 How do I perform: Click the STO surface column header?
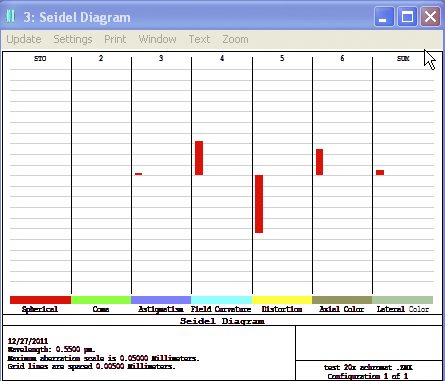click(x=40, y=59)
